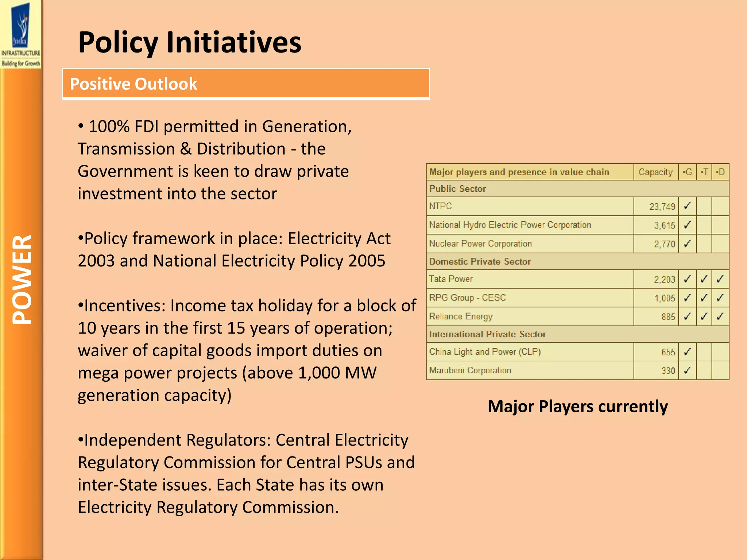Select the 'Policy framework in place' bullet
This screenshot has height=560, width=747.
[x=234, y=249]
